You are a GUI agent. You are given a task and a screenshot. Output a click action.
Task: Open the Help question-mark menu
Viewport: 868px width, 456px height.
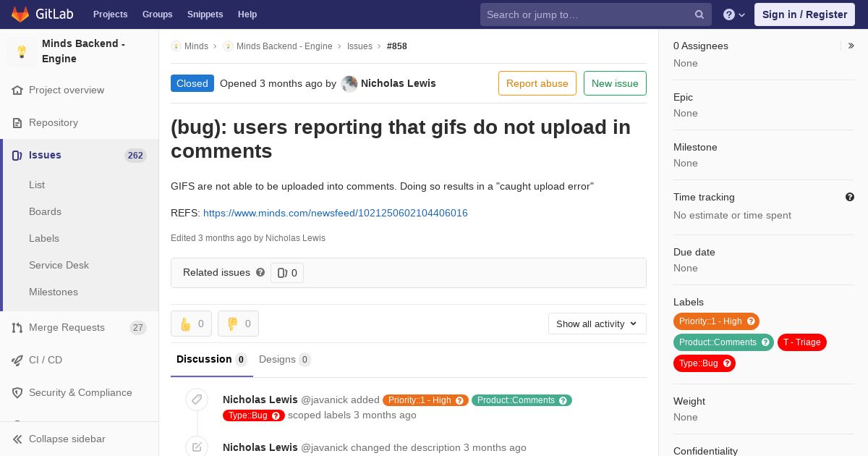click(734, 14)
